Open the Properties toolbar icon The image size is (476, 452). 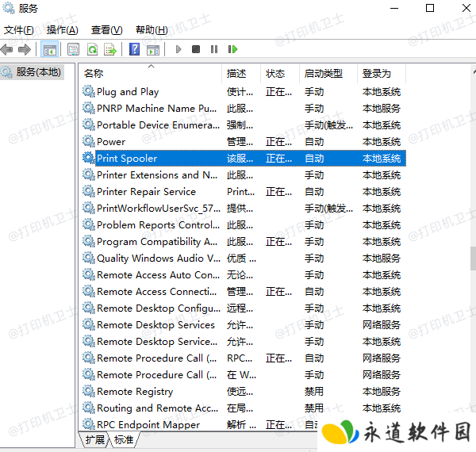[x=74, y=49]
